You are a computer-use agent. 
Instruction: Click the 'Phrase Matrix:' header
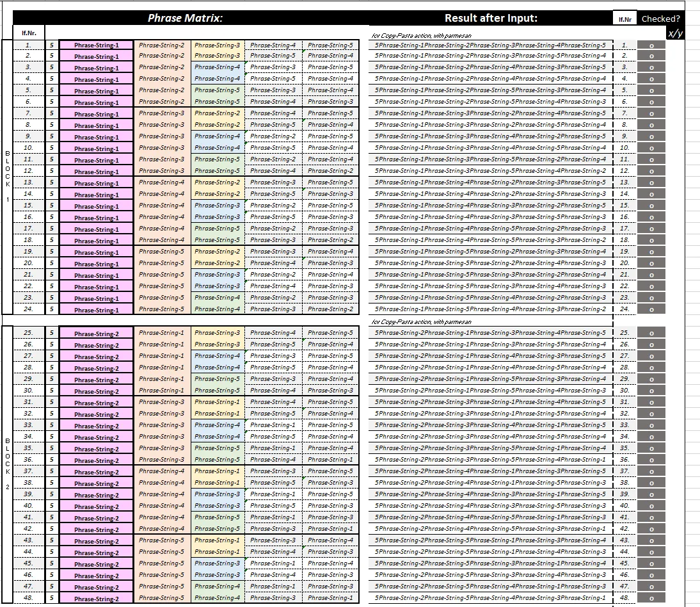[185, 18]
